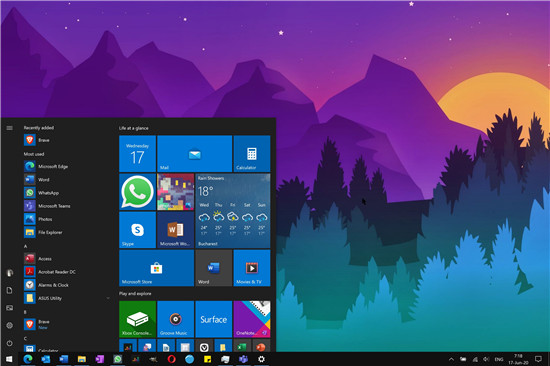Open the WhatsApp tile
550x366 pixels.
(137, 192)
